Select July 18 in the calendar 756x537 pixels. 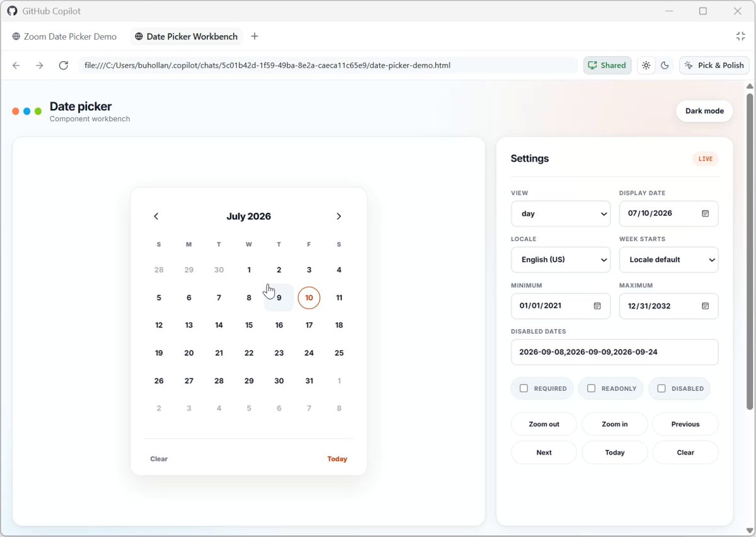339,325
